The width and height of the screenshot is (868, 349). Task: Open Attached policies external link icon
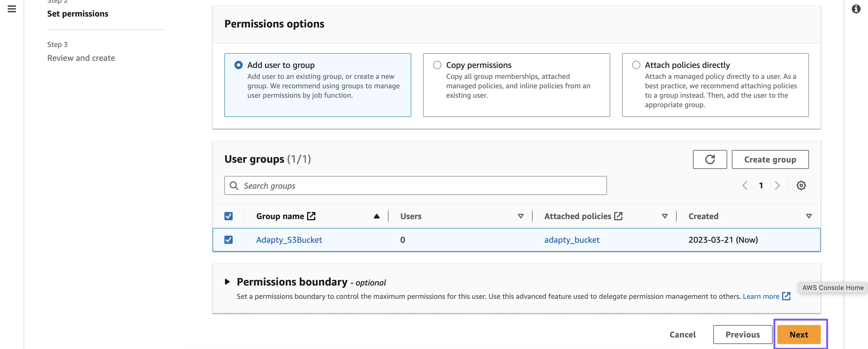point(618,216)
